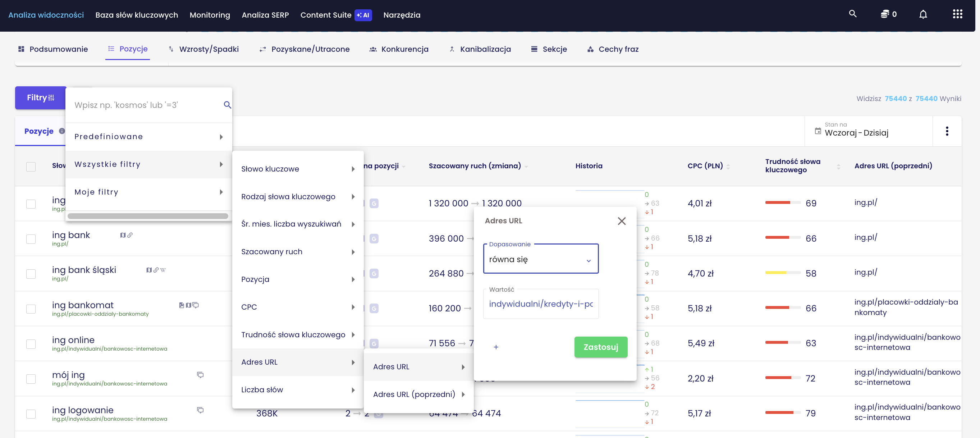Viewport: 980px width, 438px height.
Task: Sort by Trudność słowa kluczowego arrows
Action: tap(838, 166)
